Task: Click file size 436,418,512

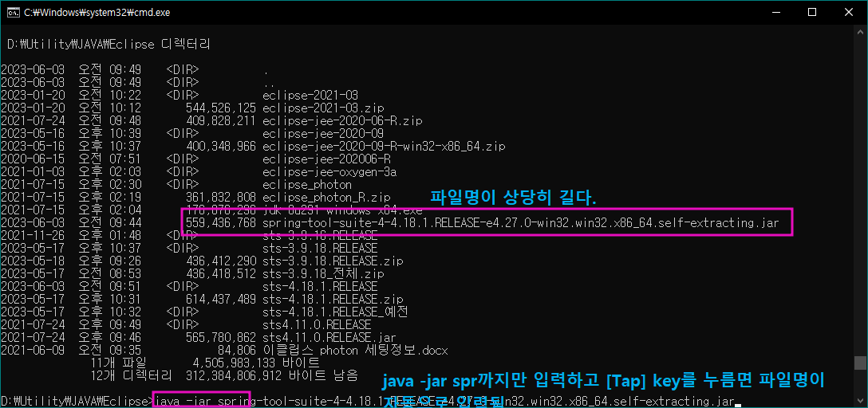Action: pos(222,273)
